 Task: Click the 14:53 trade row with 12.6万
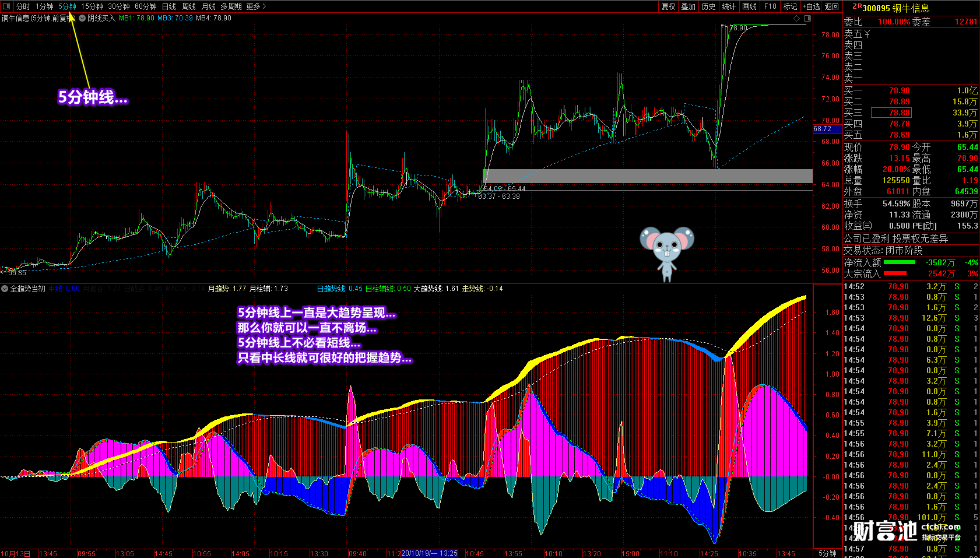[x=911, y=318]
